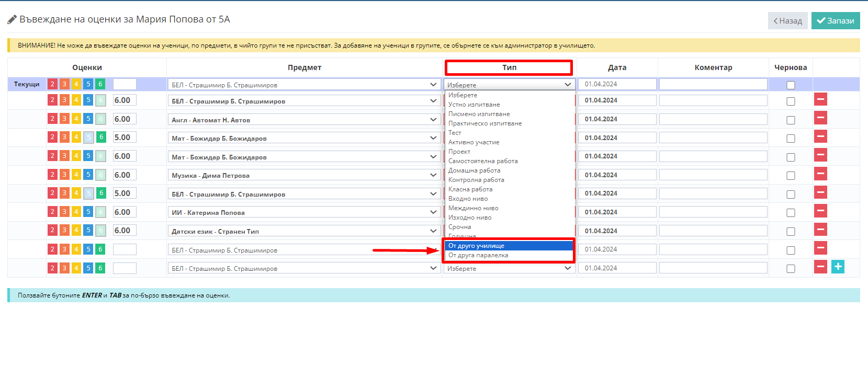
Task: Remove the Англ - Автомат Н. Автов grade row
Action: (x=820, y=118)
